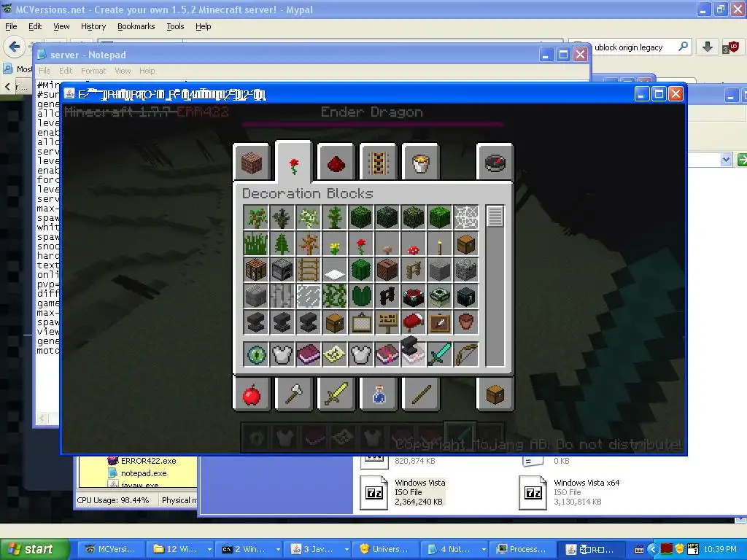Select the bow in the hotbar
This screenshot has height=560, width=747.
(x=466, y=355)
